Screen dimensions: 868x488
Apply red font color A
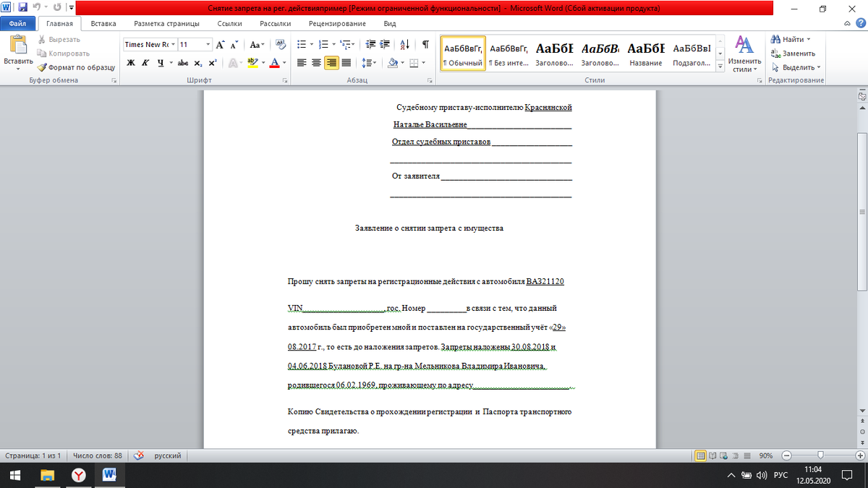pos(274,63)
